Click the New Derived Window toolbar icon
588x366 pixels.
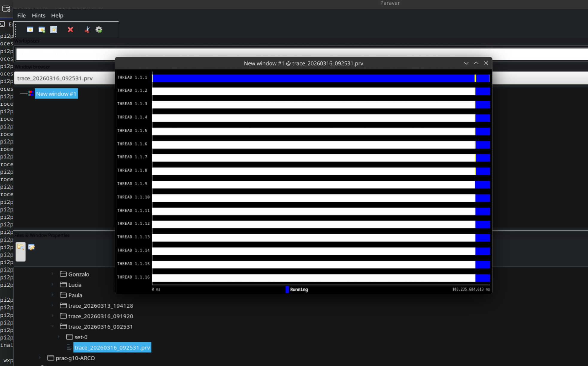click(42, 30)
